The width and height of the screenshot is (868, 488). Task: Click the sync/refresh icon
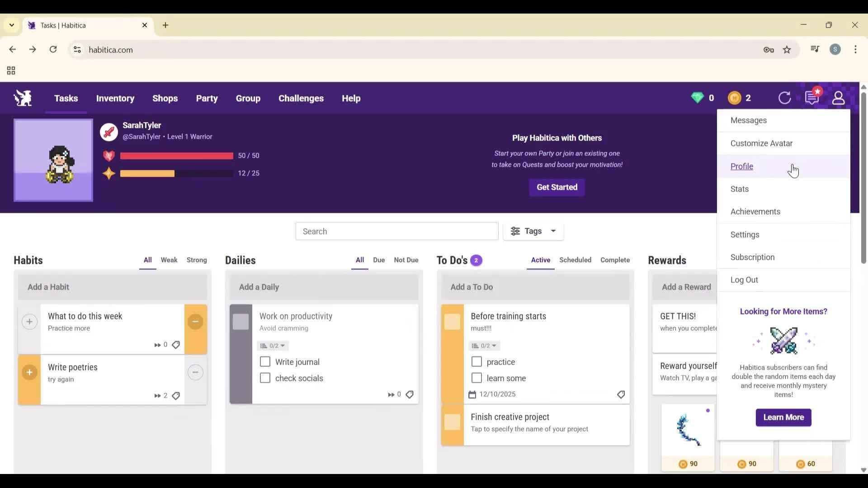click(x=785, y=98)
